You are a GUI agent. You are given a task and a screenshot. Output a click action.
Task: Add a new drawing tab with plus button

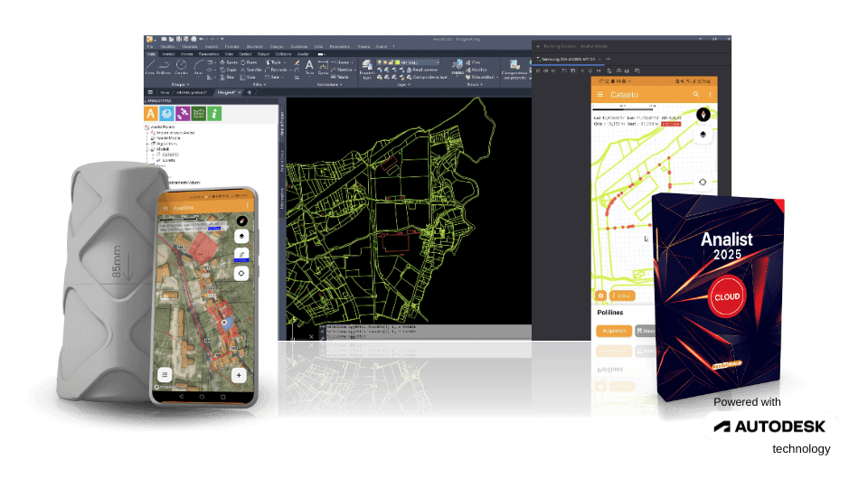250,92
